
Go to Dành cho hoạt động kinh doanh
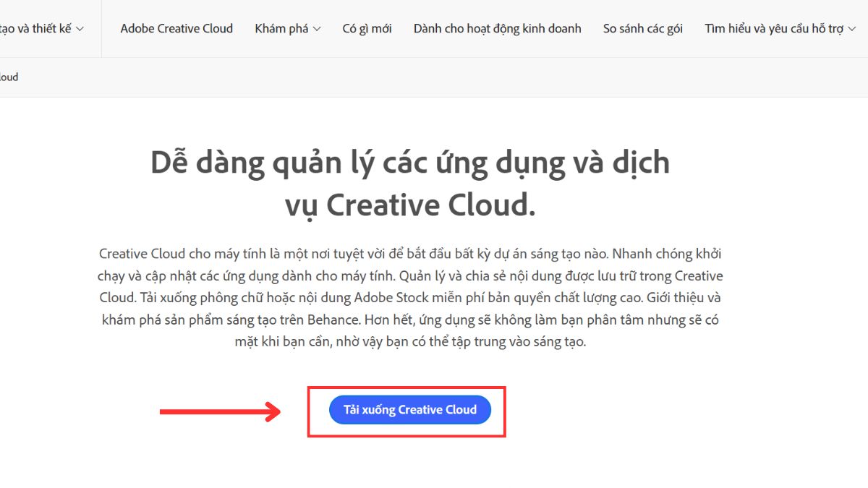click(497, 29)
